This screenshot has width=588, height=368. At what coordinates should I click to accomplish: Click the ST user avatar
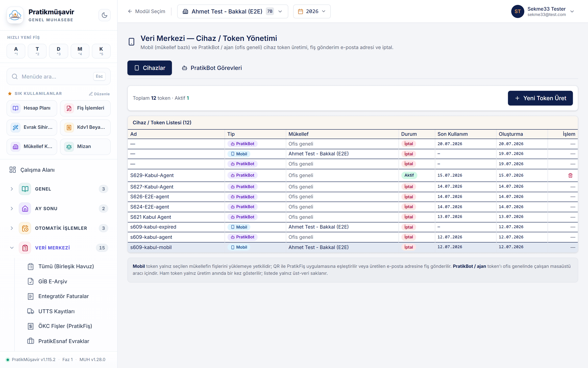517,11
